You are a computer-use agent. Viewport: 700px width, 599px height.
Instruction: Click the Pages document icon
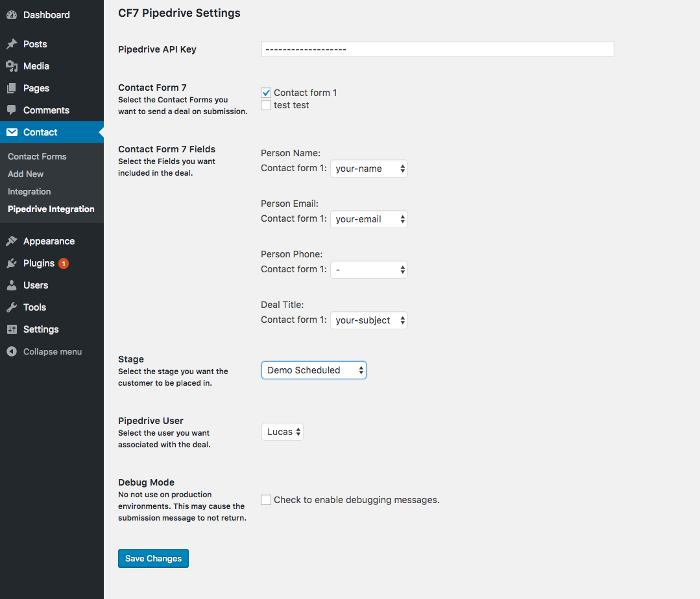[12, 88]
